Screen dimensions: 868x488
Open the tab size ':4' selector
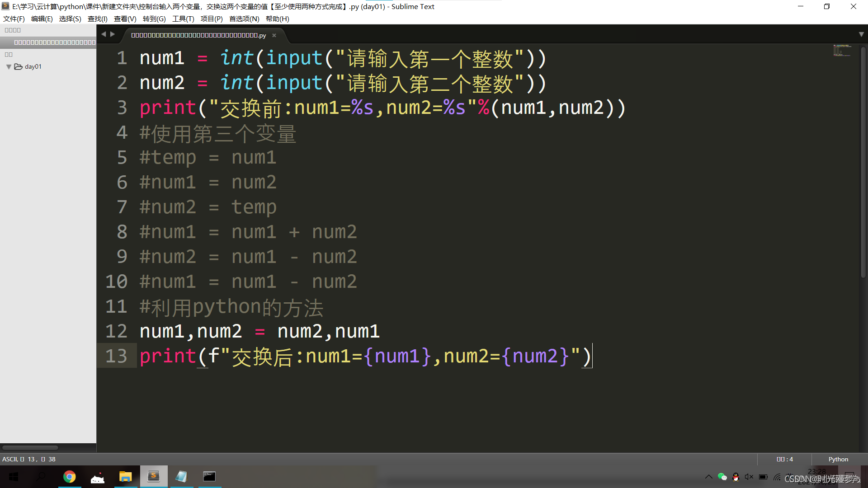[x=785, y=459]
